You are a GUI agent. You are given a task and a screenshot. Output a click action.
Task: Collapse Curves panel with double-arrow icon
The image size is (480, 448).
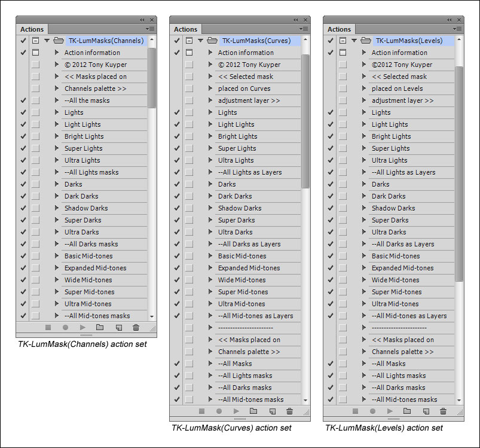click(296, 20)
